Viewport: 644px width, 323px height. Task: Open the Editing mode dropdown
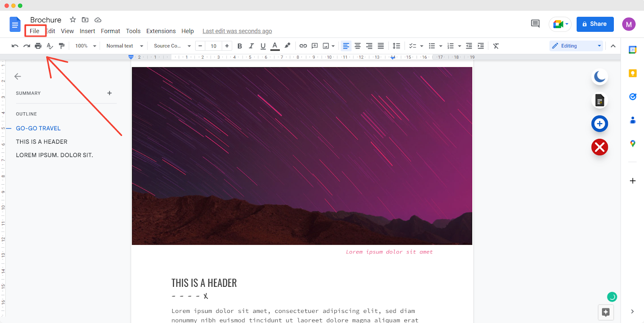pos(576,46)
